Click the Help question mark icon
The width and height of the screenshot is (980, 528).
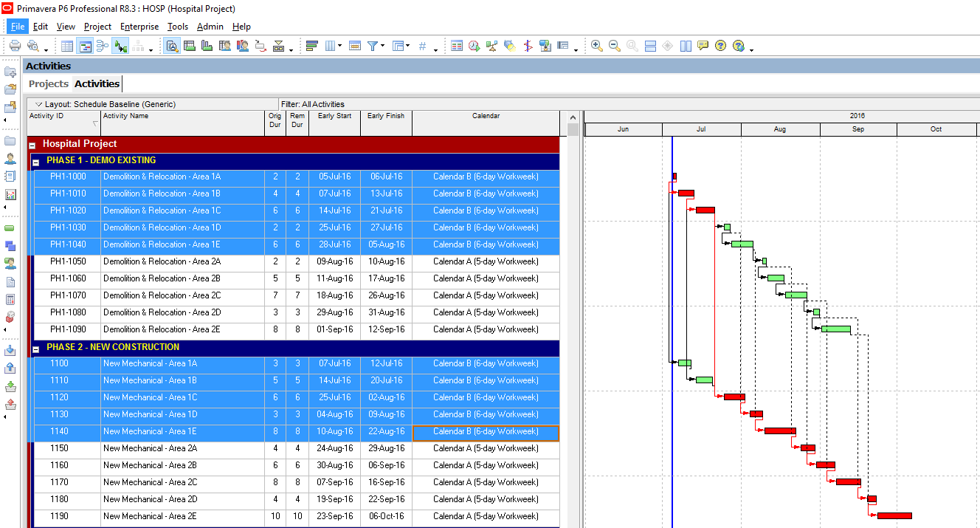click(720, 46)
